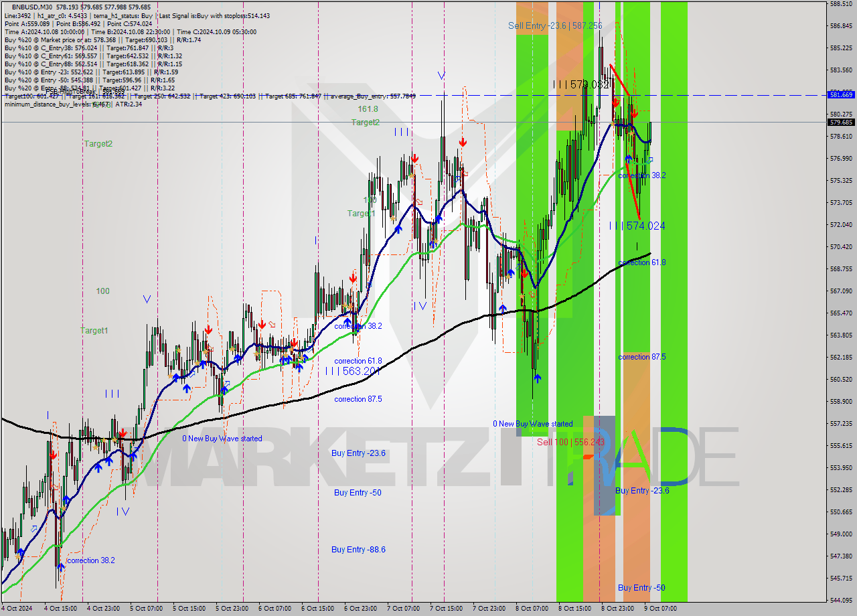857x616 pixels.
Task: Click the 549.000 price axis label
Action: click(842, 534)
